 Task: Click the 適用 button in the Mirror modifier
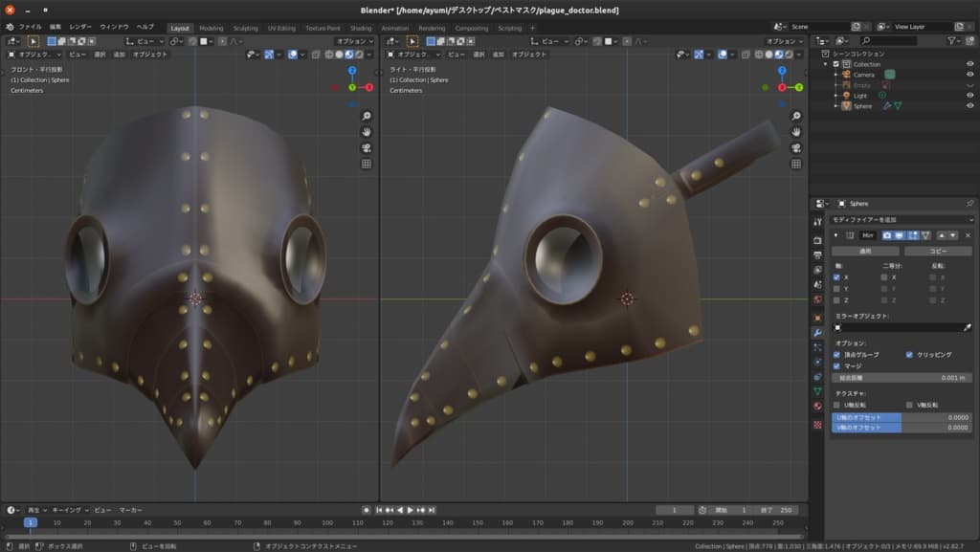[864, 251]
